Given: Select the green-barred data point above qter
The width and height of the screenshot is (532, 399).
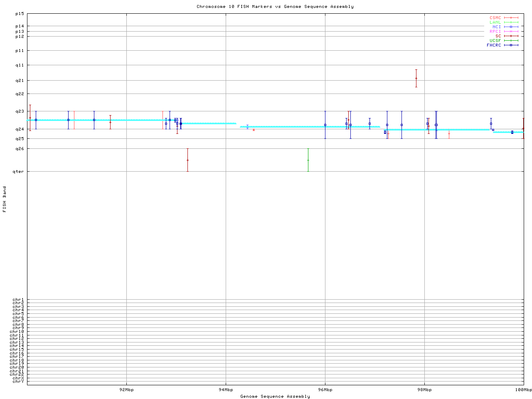Looking at the screenshot, I should click(x=308, y=160).
